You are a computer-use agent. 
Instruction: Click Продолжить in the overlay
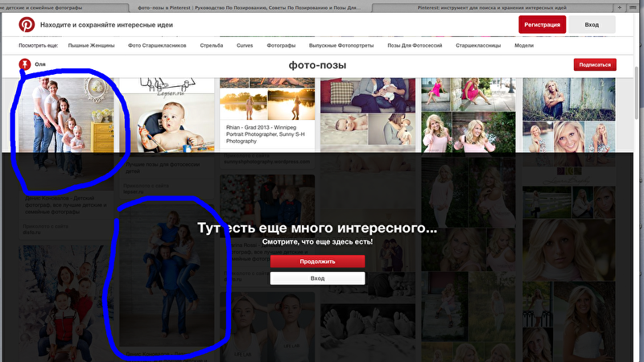coord(317,261)
